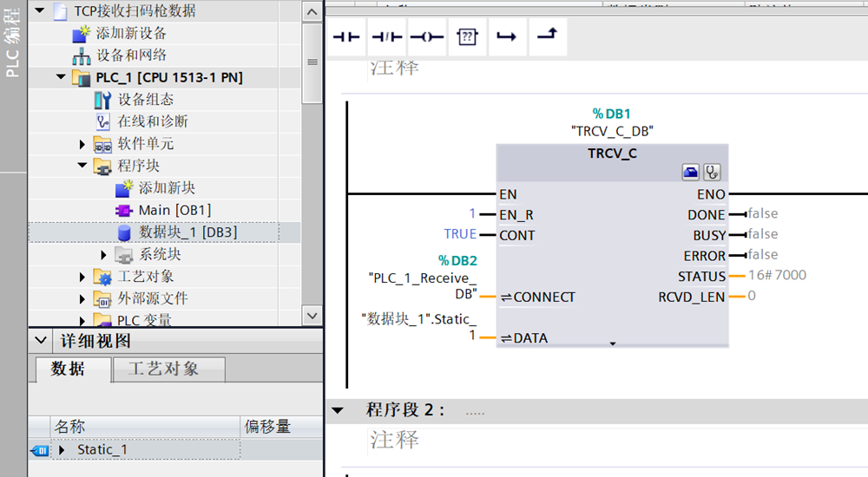The image size is (868, 477).
Task: Click the close branch icon
Action: [547, 36]
